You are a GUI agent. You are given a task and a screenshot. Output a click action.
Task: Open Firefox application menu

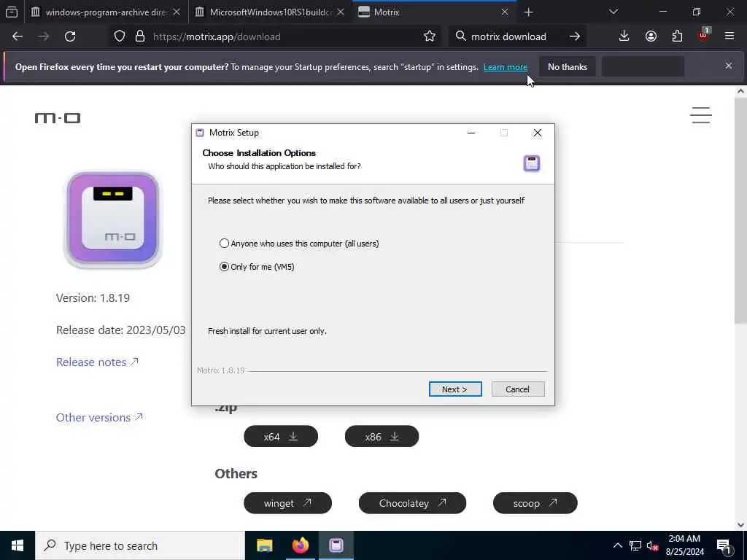[x=729, y=36]
